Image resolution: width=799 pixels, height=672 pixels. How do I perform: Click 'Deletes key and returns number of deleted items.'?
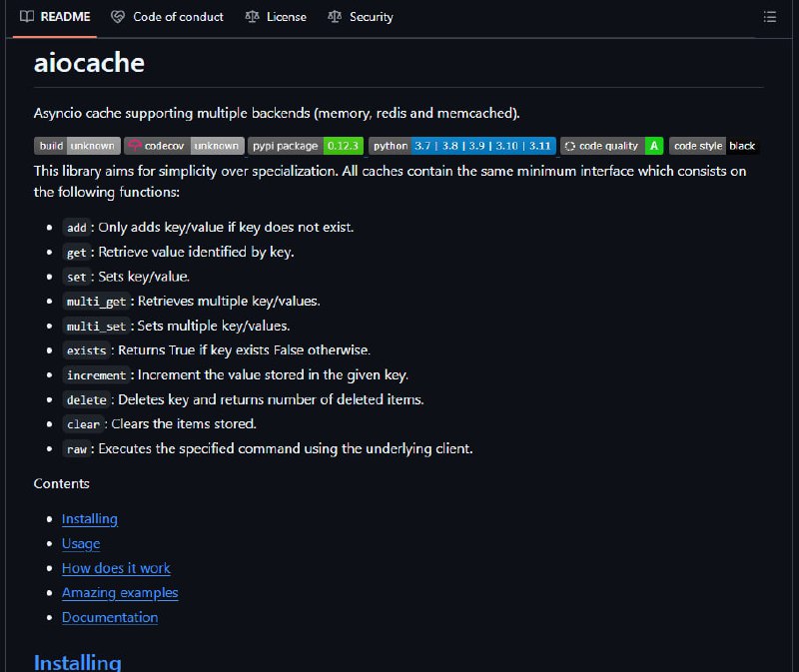pos(271,399)
